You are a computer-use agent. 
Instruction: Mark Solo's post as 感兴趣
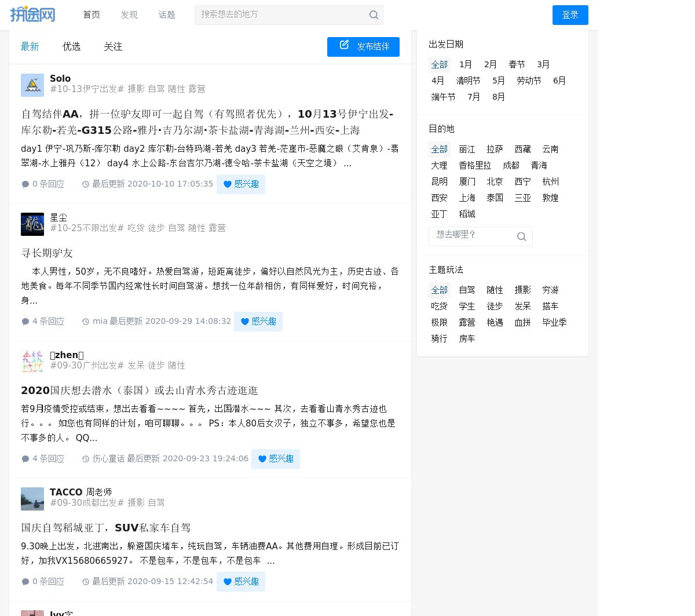coord(241,184)
